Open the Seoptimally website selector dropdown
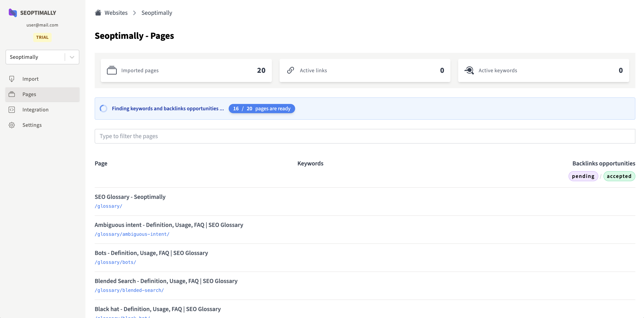This screenshot has width=644, height=318. click(42, 57)
